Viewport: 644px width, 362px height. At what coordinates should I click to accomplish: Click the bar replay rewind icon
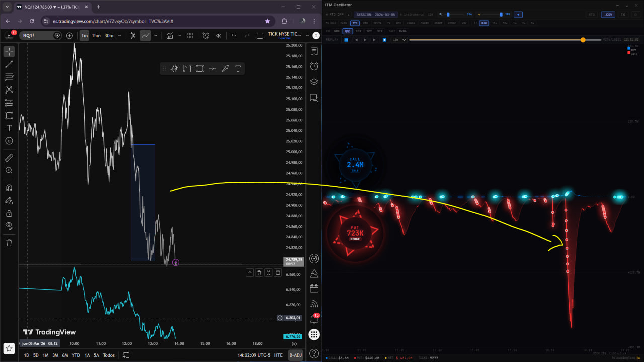click(219, 36)
